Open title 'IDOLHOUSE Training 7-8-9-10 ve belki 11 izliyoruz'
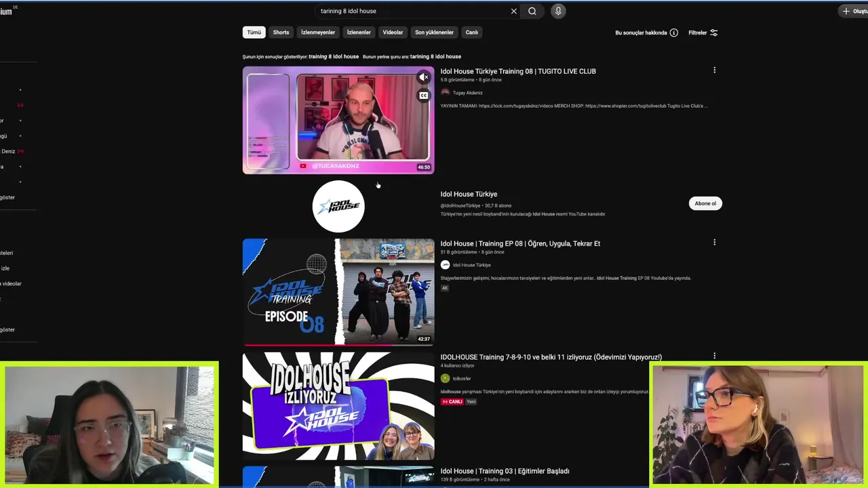 [x=551, y=357]
